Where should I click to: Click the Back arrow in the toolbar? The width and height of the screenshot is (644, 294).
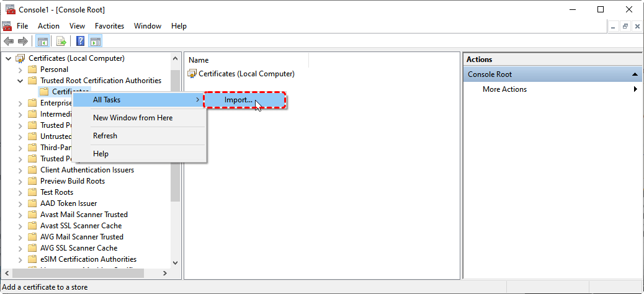point(9,42)
